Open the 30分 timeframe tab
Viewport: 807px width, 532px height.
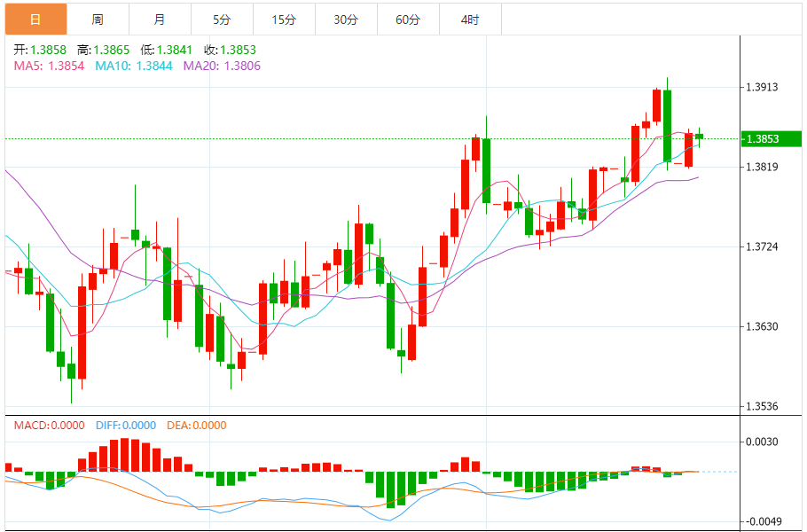click(346, 20)
